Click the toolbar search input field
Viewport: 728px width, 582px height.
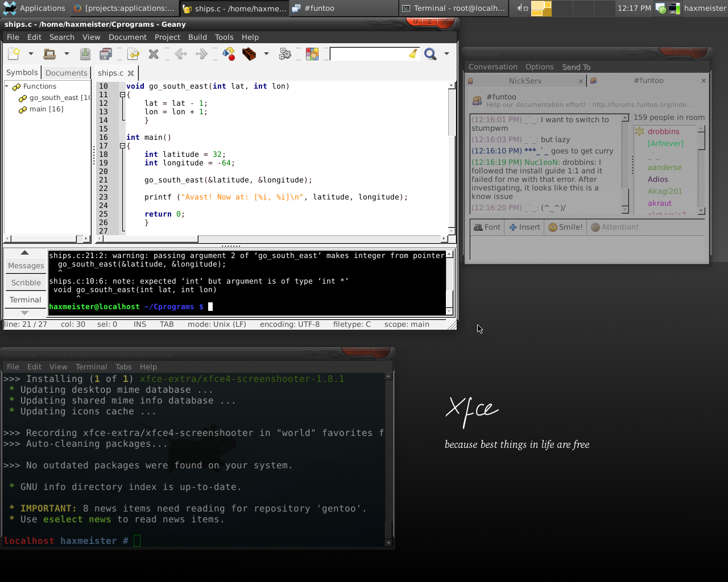tap(369, 54)
